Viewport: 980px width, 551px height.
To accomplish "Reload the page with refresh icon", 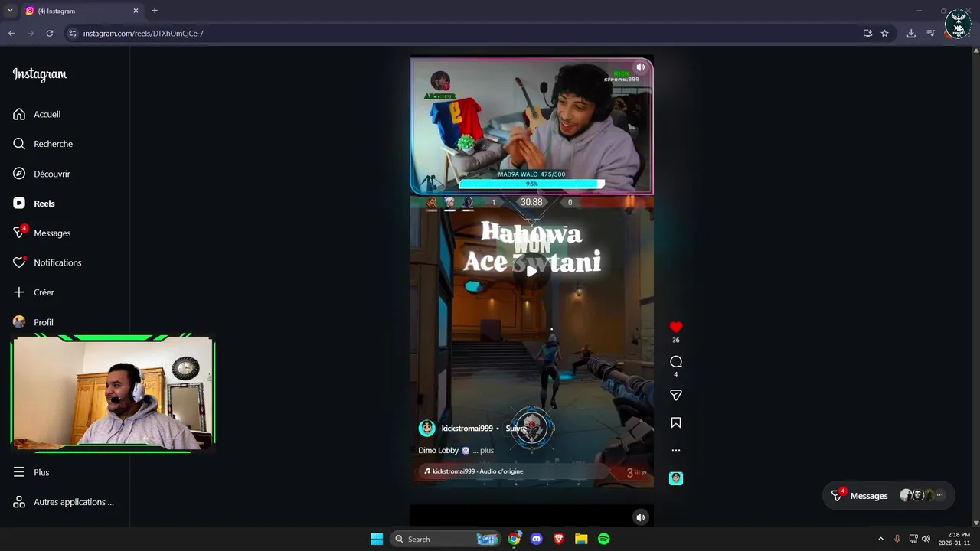I will pos(50,34).
